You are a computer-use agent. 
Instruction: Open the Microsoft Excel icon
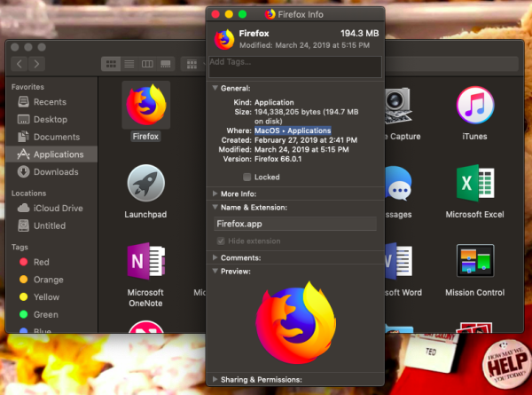(474, 184)
